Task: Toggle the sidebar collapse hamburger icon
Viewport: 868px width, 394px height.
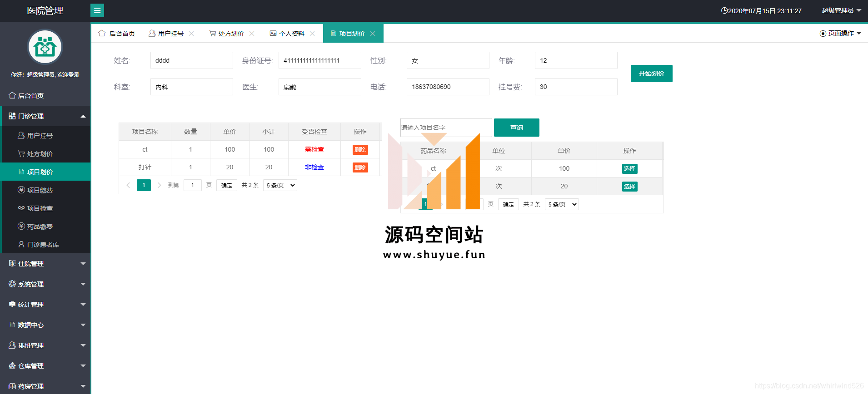Action: coord(97,10)
